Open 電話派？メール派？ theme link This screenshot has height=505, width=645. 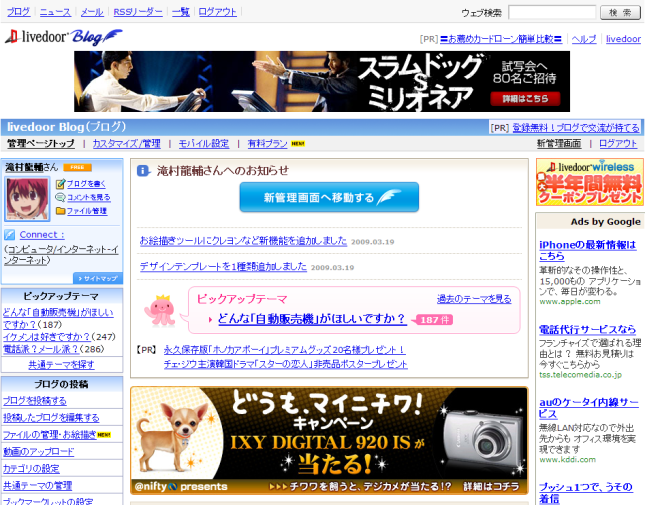pos(41,349)
